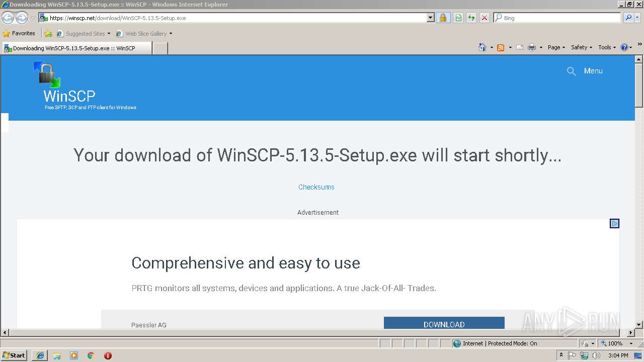Image resolution: width=644 pixels, height=362 pixels.
Task: Expand the address bar URL history dropdown
Action: coord(431,18)
